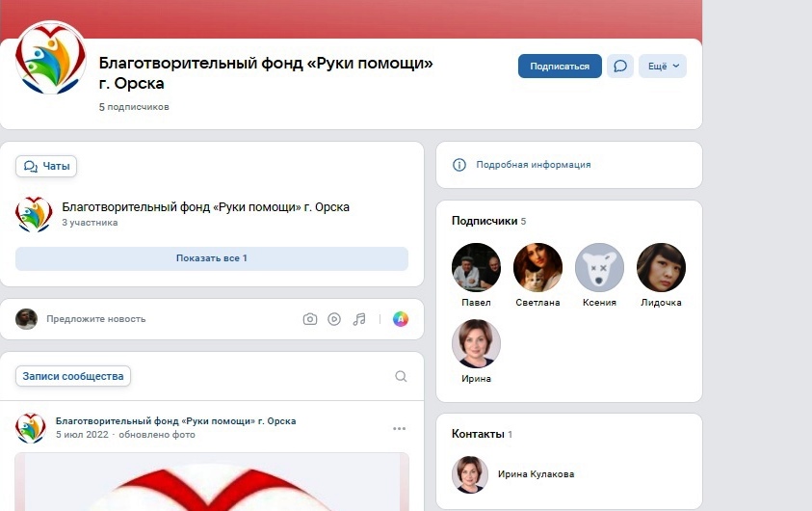Click the chat avatar in Чаты section
The height and width of the screenshot is (511, 812).
[x=34, y=214]
